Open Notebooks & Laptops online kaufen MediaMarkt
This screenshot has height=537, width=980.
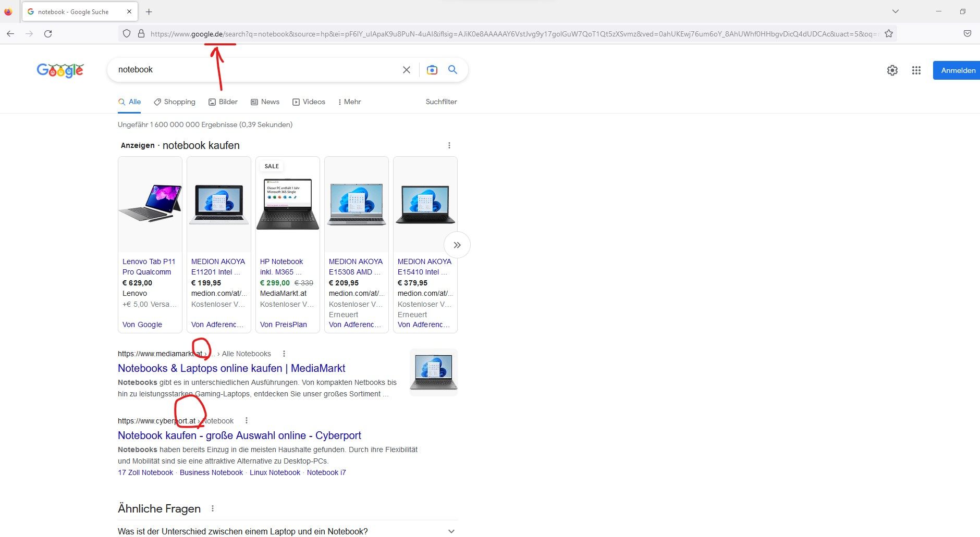pyautogui.click(x=231, y=368)
